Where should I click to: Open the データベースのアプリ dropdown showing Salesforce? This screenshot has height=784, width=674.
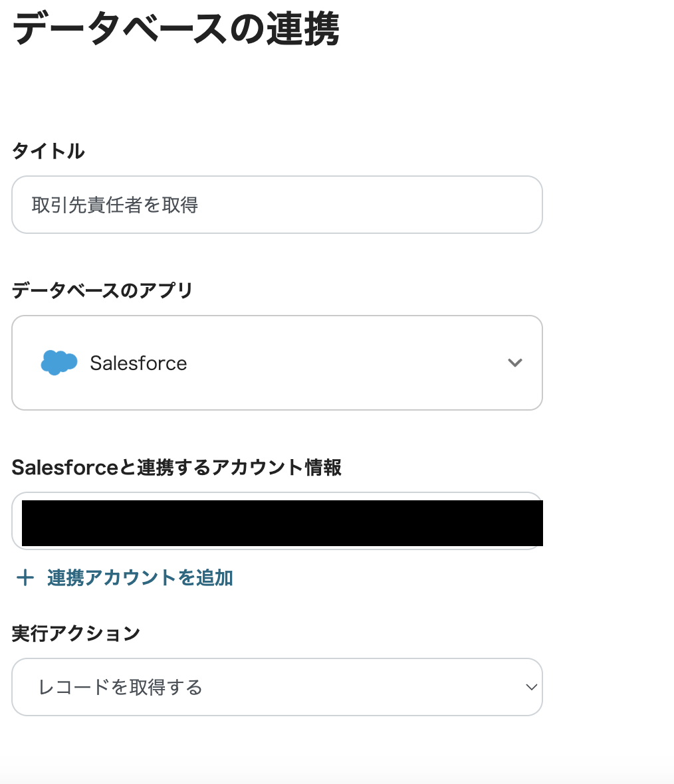click(x=277, y=363)
